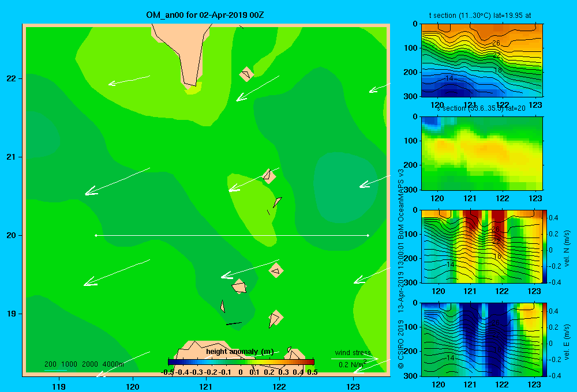The width and height of the screenshot is (577, 392).
Task: Click the 'vel. E (m/s)' axis label
Action: coord(567,342)
